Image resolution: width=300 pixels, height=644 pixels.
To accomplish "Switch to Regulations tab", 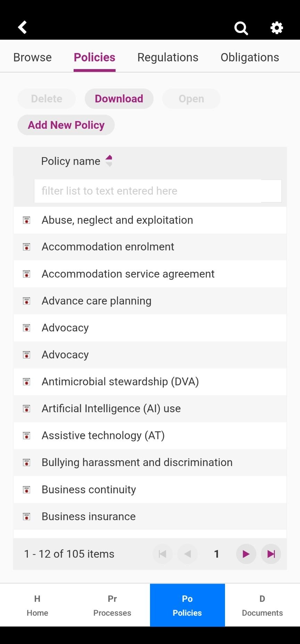I will [168, 57].
